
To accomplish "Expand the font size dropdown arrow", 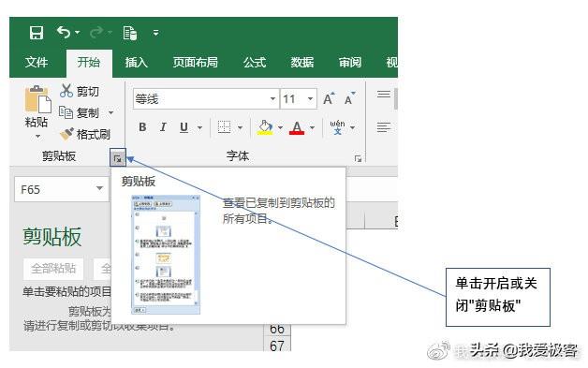I will tap(311, 99).
